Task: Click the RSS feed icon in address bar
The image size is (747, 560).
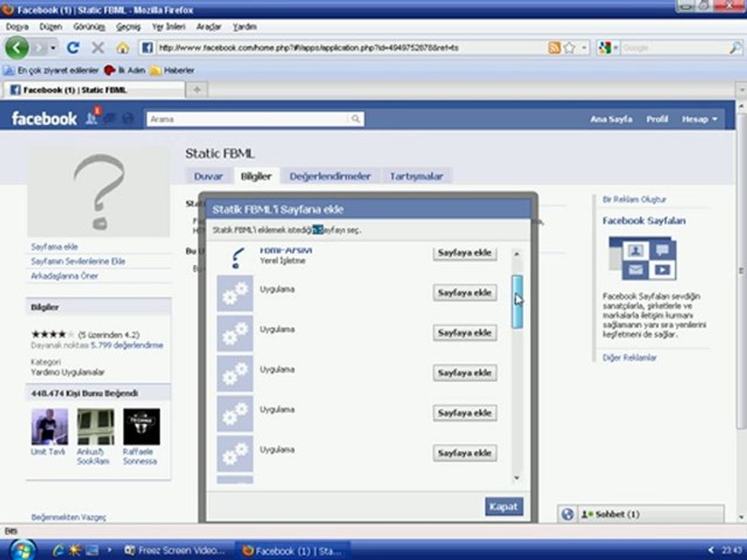Action: point(555,47)
